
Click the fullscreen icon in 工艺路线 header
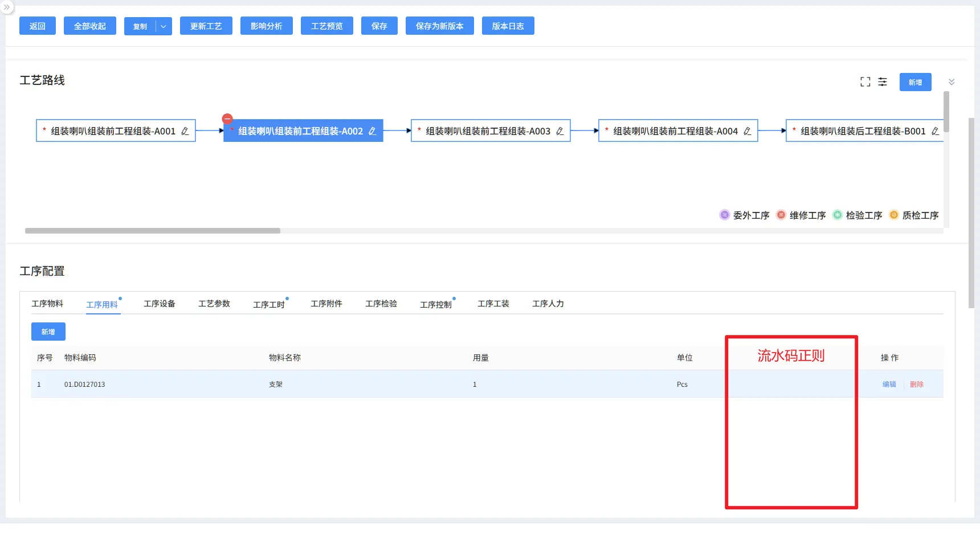coord(865,82)
